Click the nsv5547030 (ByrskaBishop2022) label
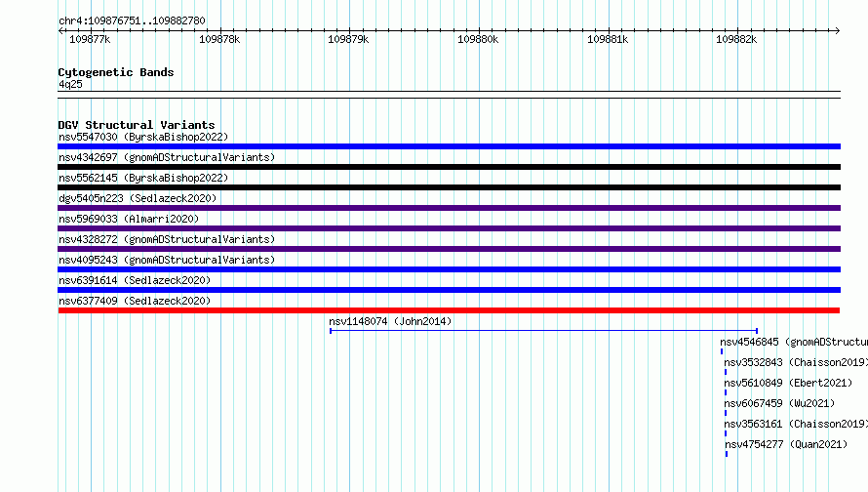 click(x=143, y=137)
